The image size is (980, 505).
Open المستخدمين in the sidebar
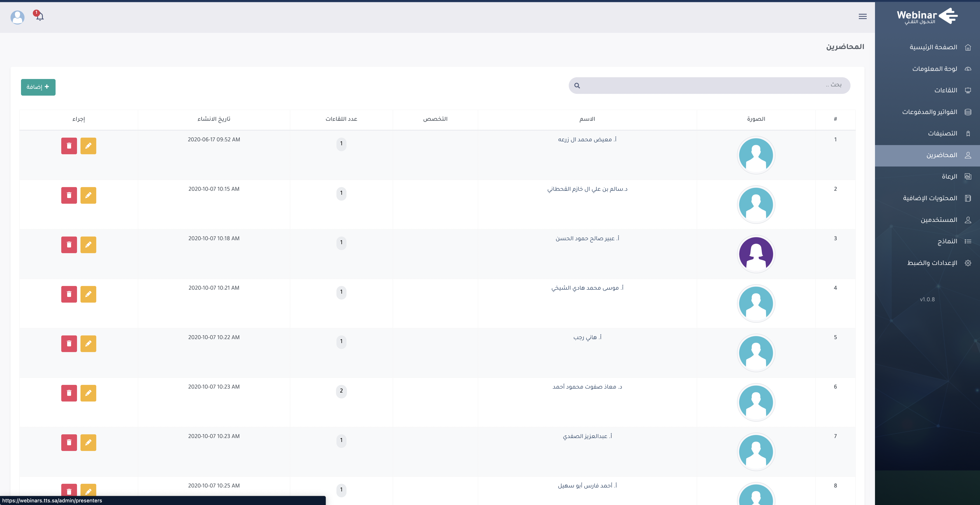pos(927,220)
